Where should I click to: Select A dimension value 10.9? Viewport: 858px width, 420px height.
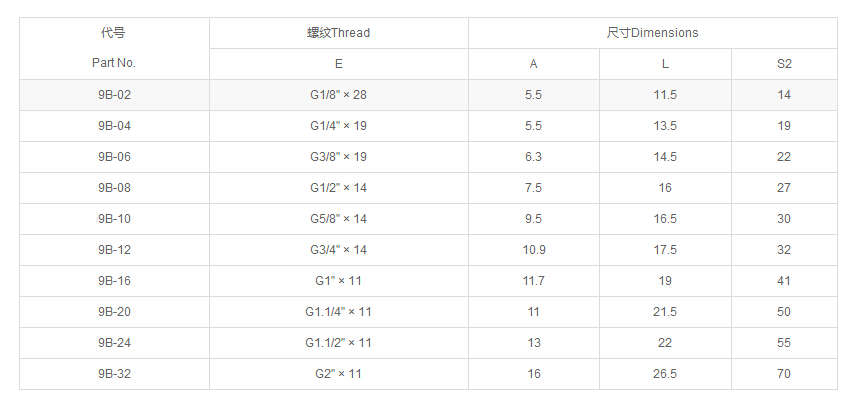534,250
